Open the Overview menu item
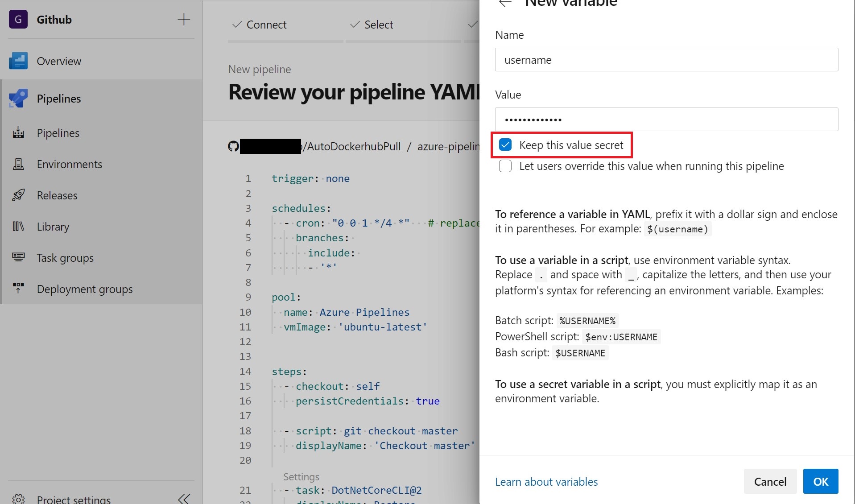 pos(59,61)
